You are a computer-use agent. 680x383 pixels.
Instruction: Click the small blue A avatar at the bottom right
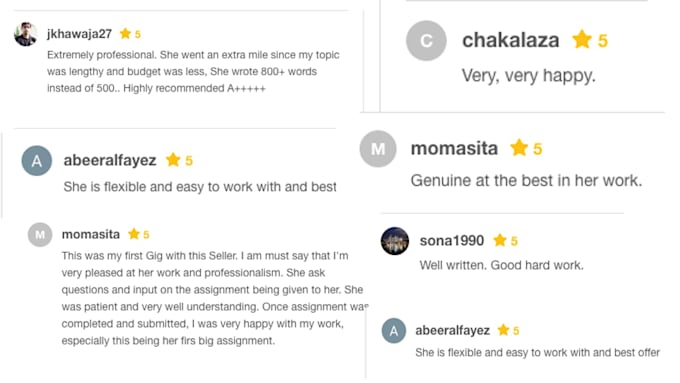(394, 331)
